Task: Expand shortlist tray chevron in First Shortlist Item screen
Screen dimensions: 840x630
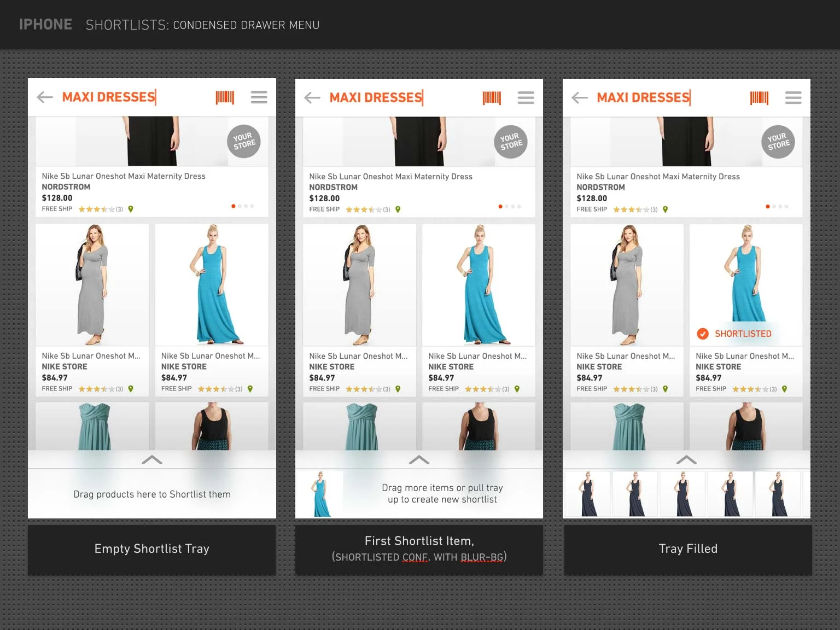Action: pos(419,460)
